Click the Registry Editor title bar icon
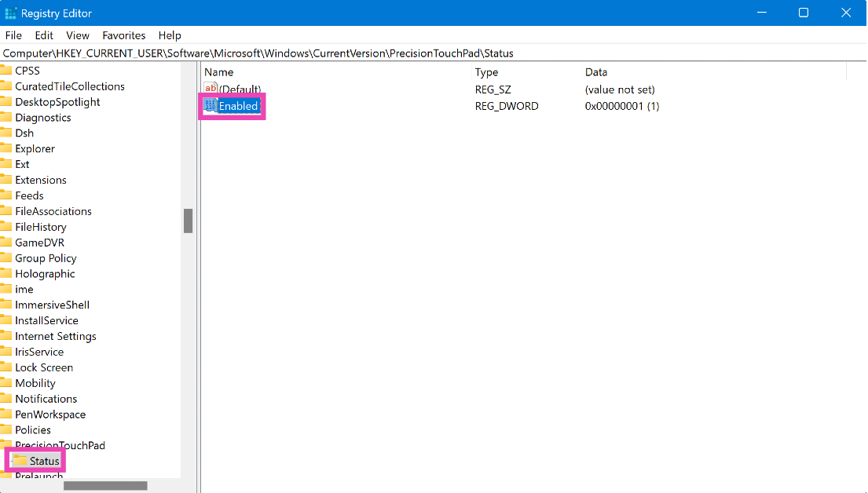Screen dimensions: 868x493 [x=13, y=13]
